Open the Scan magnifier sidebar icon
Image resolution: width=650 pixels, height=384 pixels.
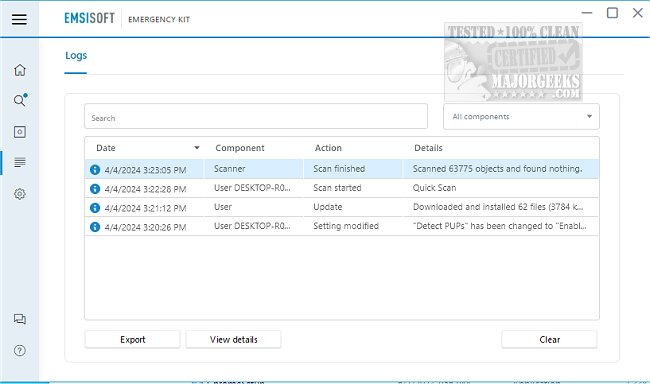pos(20,100)
